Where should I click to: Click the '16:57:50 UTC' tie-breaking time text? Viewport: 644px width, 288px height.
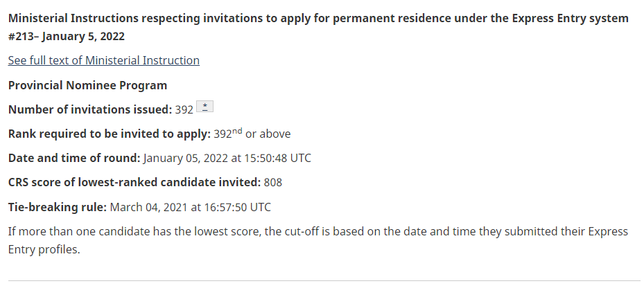236,206
